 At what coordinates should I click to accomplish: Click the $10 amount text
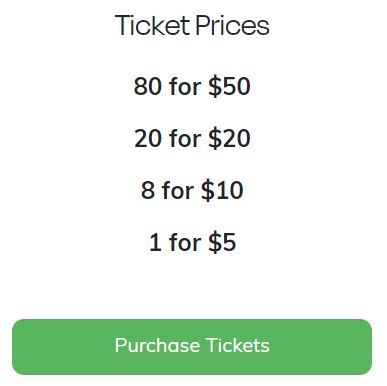click(222, 190)
